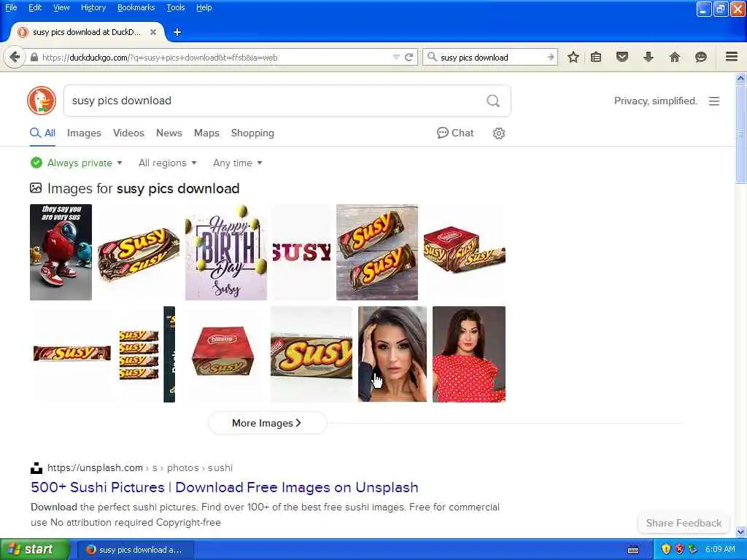Go back with the browser back arrow
This screenshot has width=747, height=560.
coord(15,57)
